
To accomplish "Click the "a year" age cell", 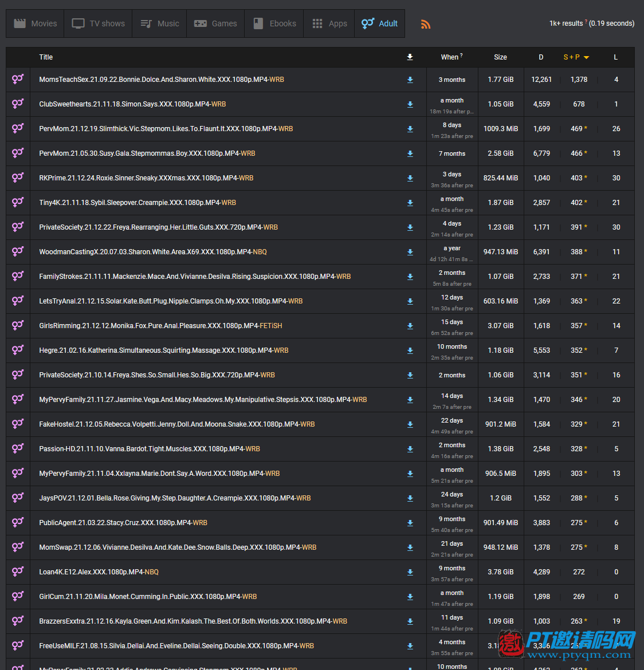I will coord(452,249).
